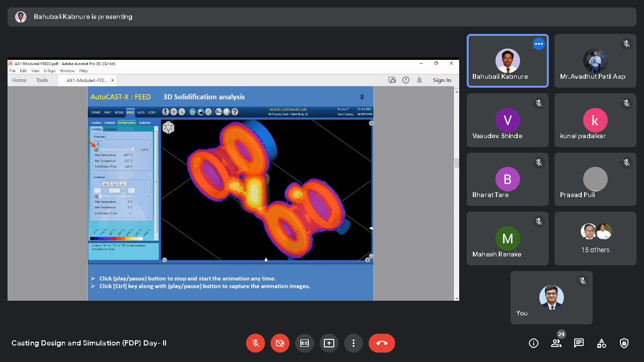The image size is (644, 362).
Task: Click Sign In in Acrobat
Action: click(x=442, y=80)
